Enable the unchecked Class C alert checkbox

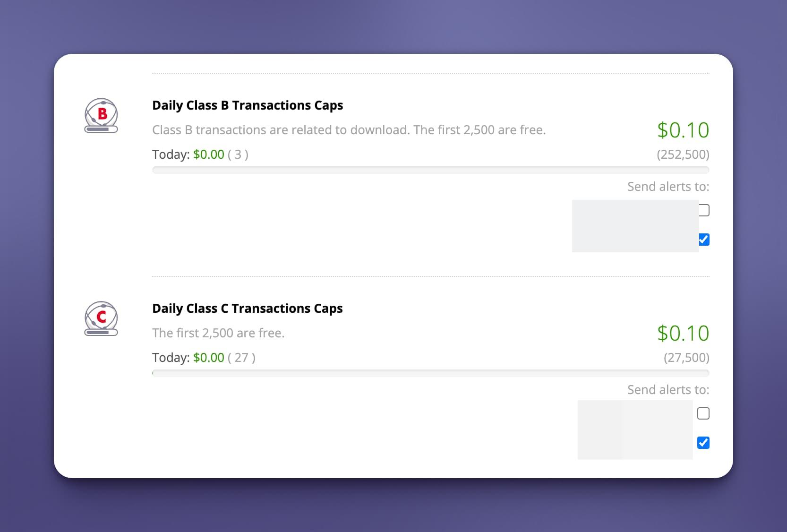[703, 413]
